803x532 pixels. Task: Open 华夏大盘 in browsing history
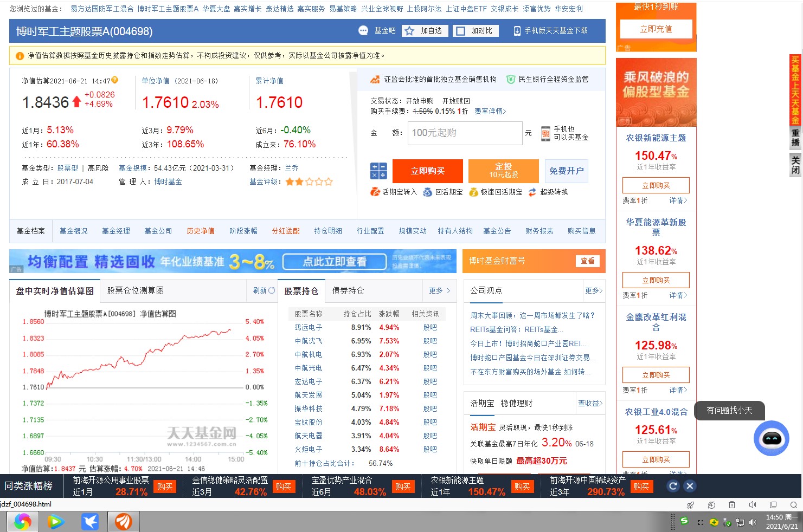(x=216, y=9)
